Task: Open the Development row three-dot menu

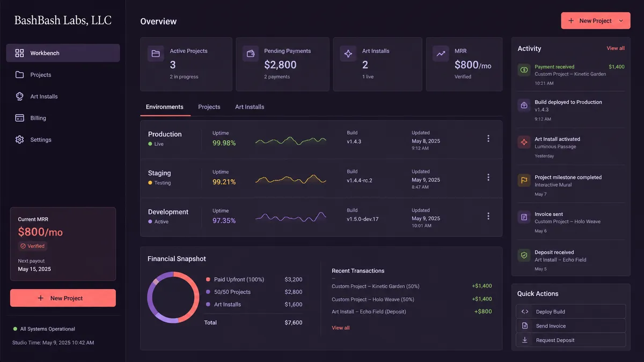Action: (488, 216)
